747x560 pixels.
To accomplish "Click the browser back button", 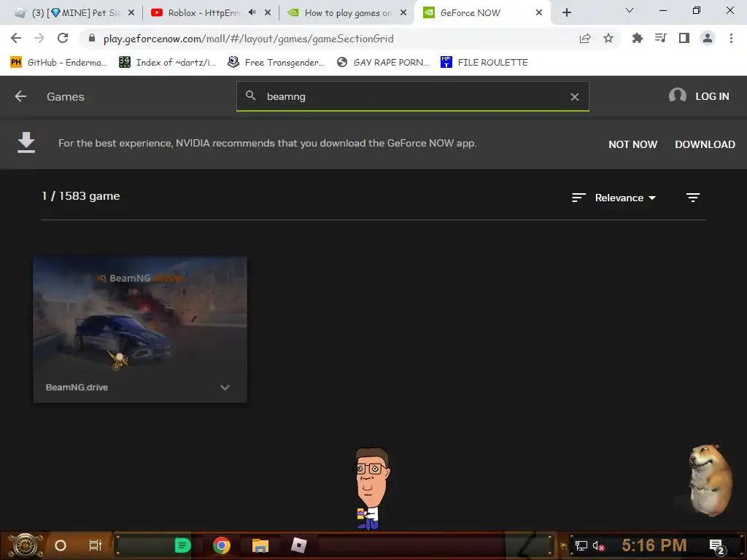I will click(x=16, y=38).
